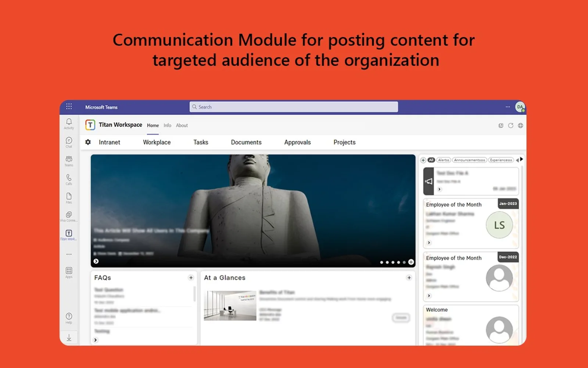
Task: Open Calls in the sidebar
Action: tap(69, 180)
